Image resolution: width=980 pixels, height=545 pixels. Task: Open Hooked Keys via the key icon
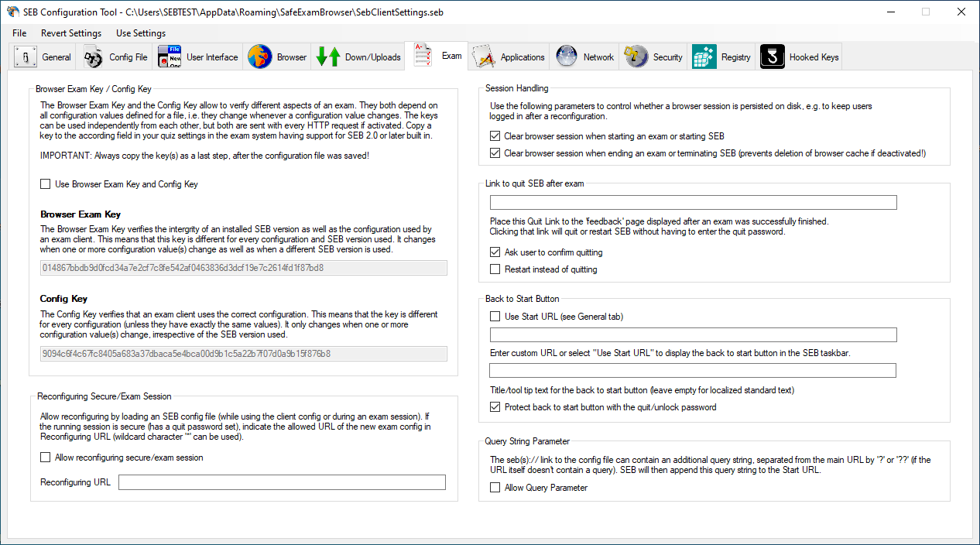point(771,56)
